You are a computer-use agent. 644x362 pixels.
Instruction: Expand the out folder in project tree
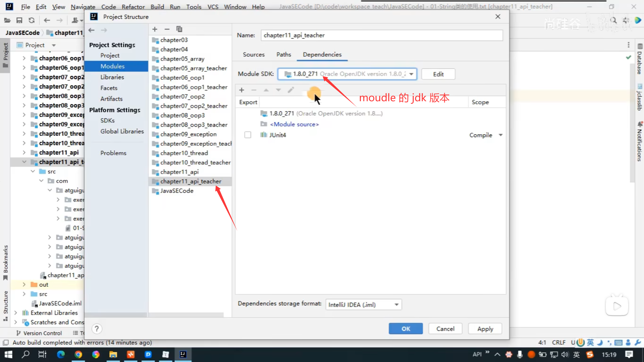tap(24, 284)
